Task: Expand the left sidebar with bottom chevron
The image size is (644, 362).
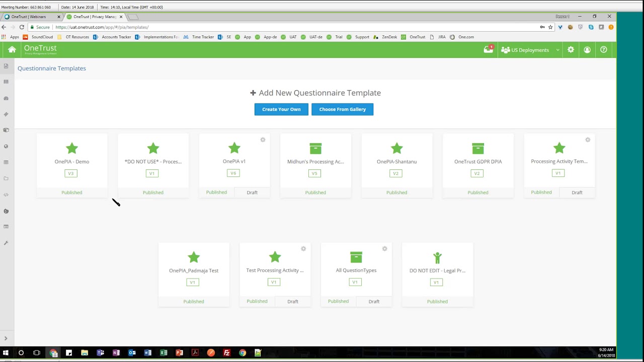Action: [x=6, y=338]
